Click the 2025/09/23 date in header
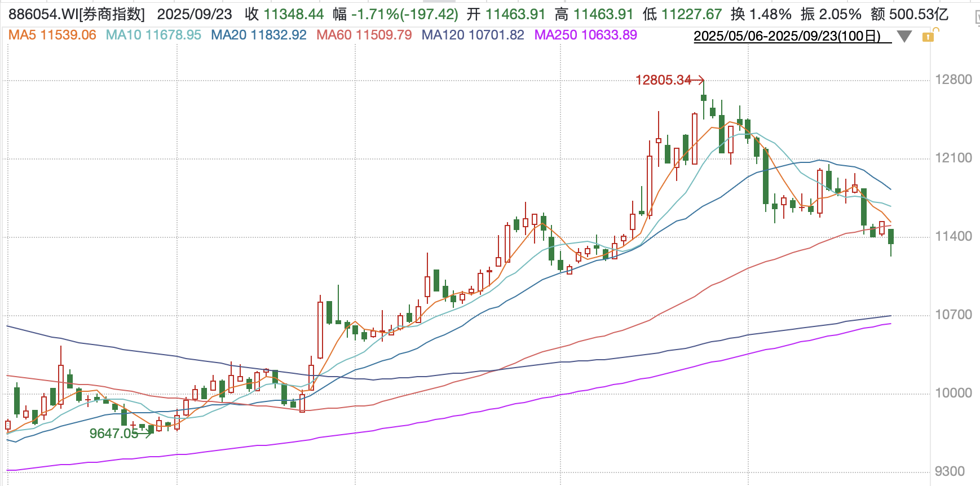 tap(195, 14)
